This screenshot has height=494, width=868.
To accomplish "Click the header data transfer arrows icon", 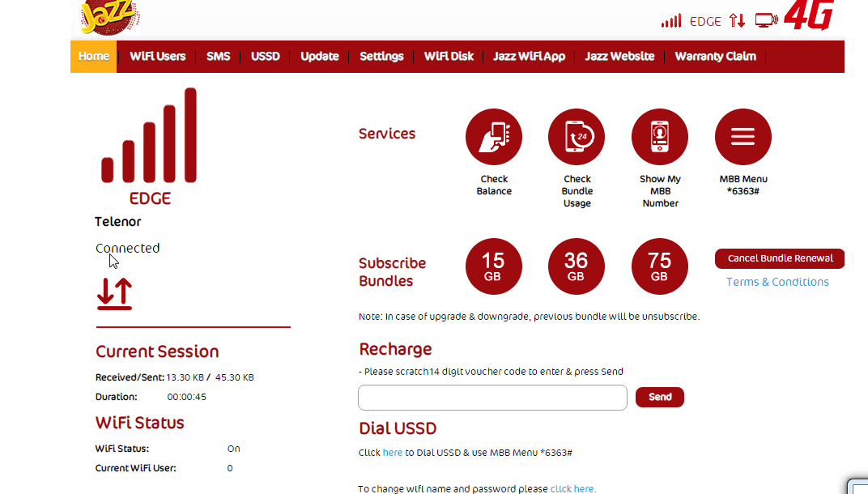I will (x=737, y=20).
